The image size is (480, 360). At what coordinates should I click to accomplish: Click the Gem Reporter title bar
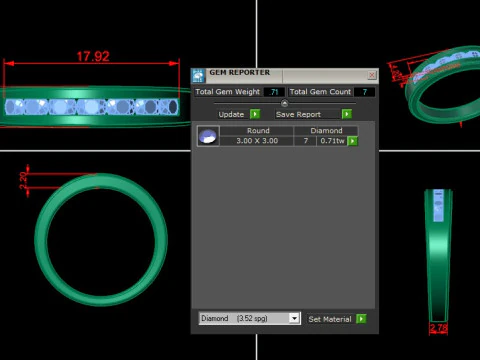[284, 76]
